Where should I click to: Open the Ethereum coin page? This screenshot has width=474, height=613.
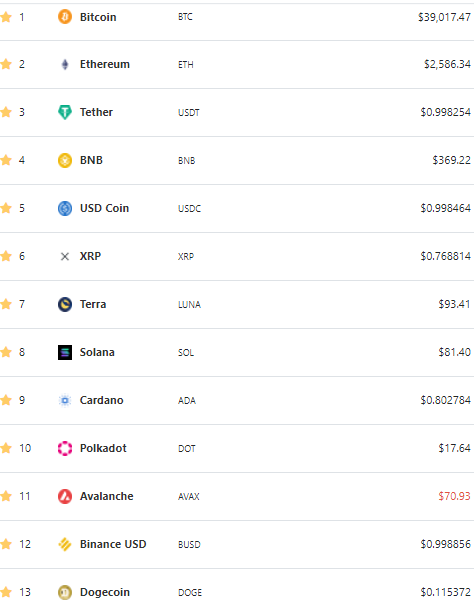click(105, 64)
